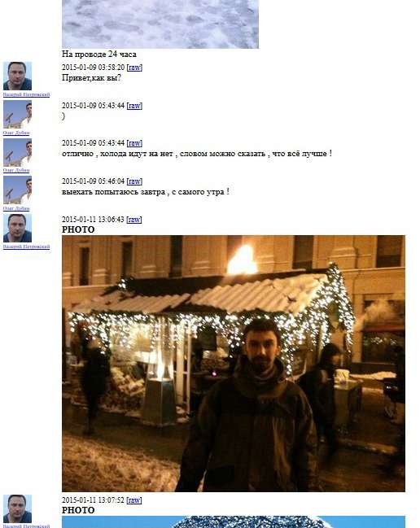The image size is (420, 528).
Task: Open the partially visible photo at bottom
Action: pos(234,522)
